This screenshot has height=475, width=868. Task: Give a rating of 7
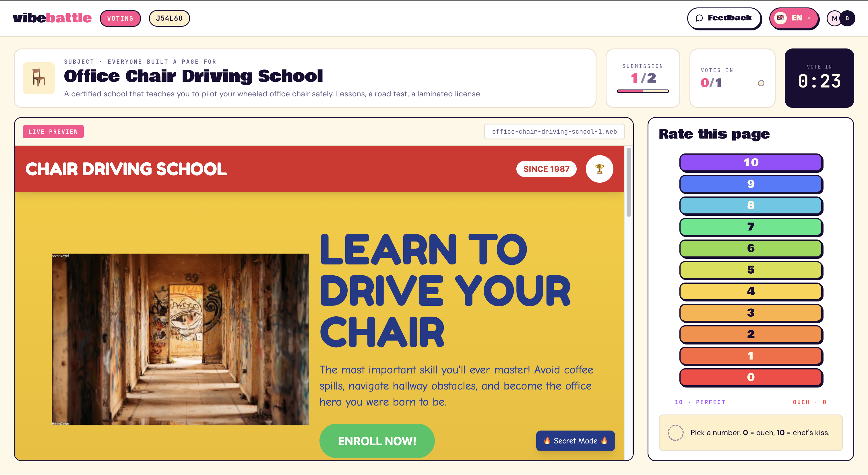point(751,227)
